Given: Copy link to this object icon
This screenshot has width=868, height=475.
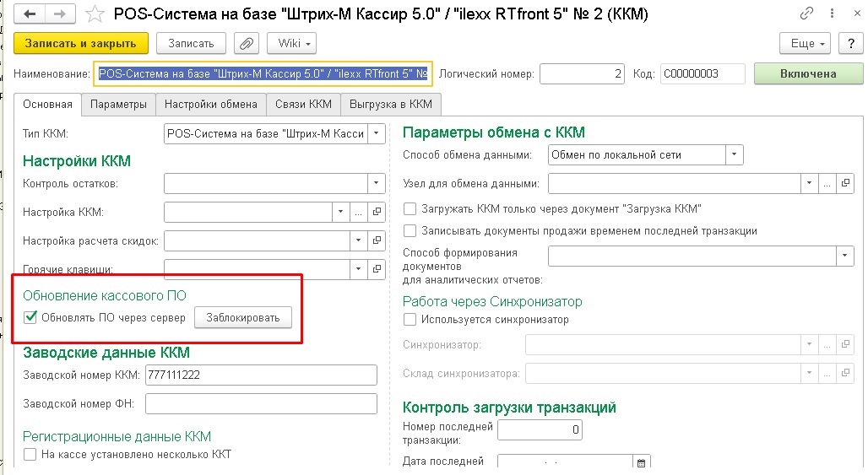Looking at the screenshot, I should tap(806, 13).
